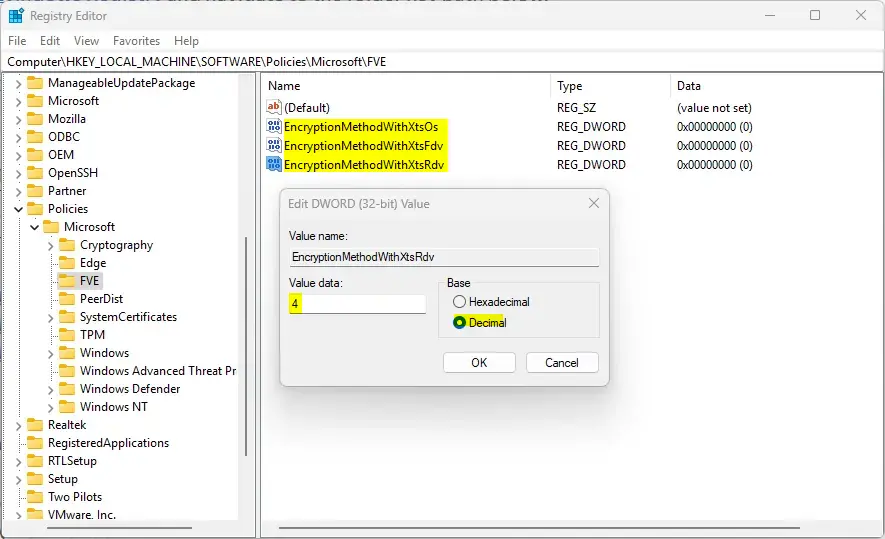Select the VMware, Inc. tree item

[82, 515]
